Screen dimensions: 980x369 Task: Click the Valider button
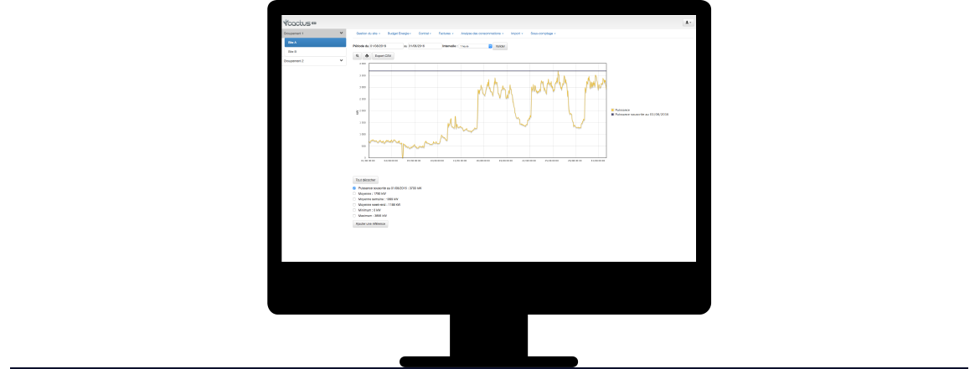tap(500, 45)
